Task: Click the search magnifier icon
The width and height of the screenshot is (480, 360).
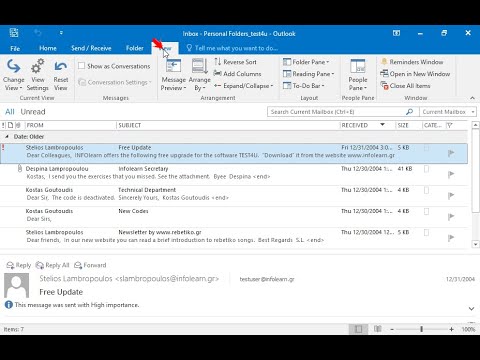Action: point(409,112)
